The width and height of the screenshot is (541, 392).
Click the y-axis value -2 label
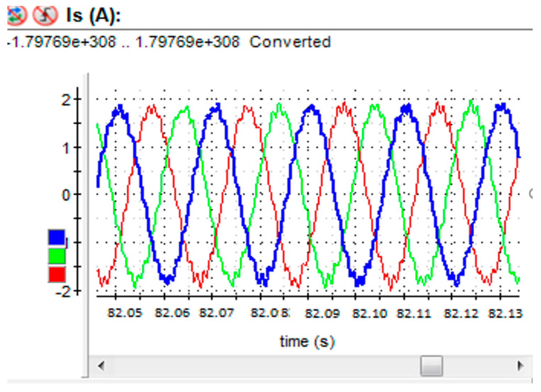pos(63,292)
